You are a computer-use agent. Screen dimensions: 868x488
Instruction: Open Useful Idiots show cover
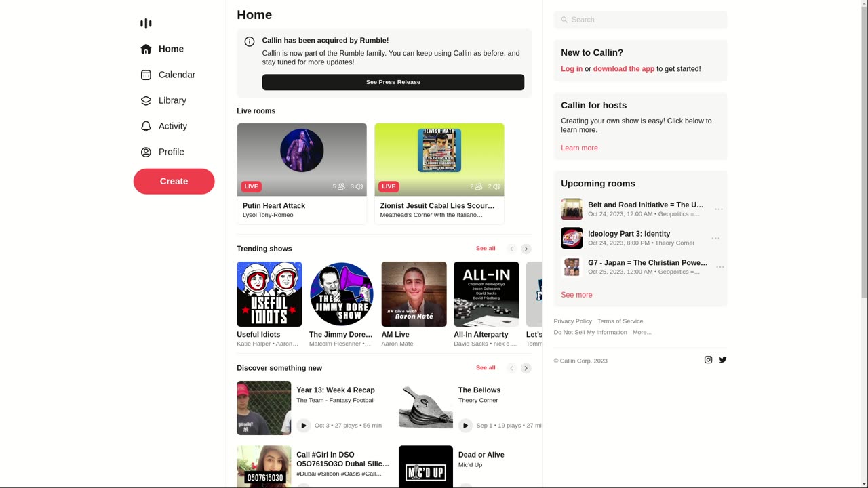(269, 294)
